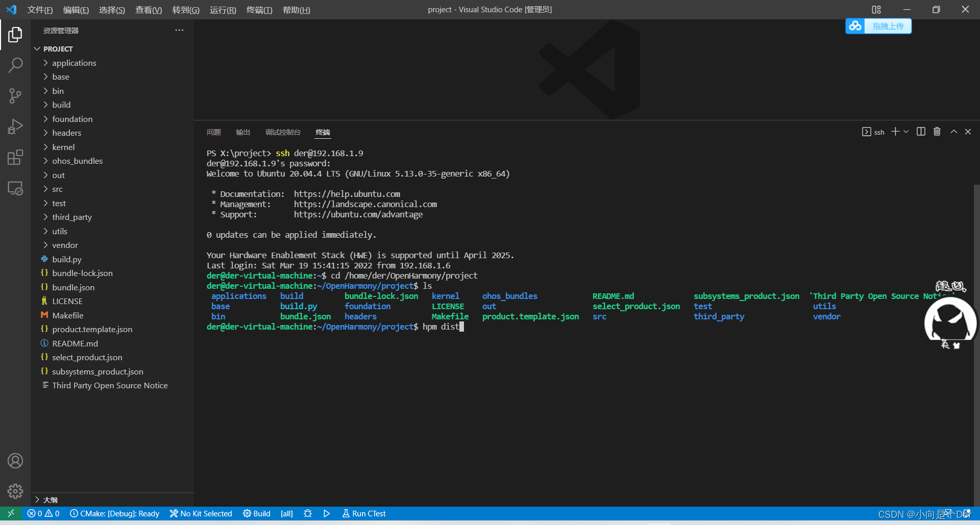Viewport: 980px width, 525px height.
Task: Open Source Control view
Action: [x=15, y=96]
